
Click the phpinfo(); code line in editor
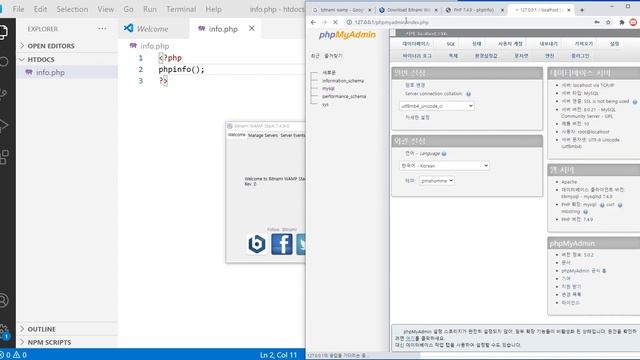(181, 69)
